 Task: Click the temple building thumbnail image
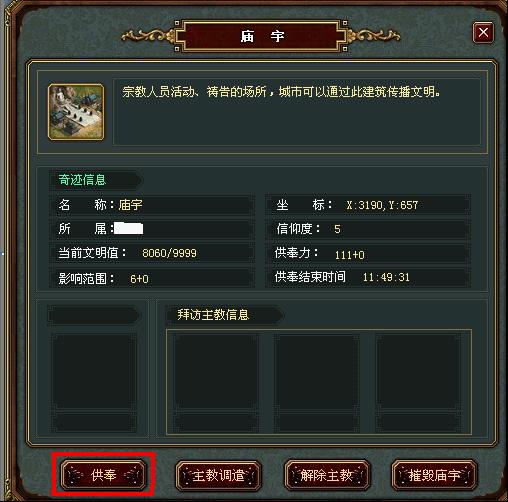click(x=76, y=112)
